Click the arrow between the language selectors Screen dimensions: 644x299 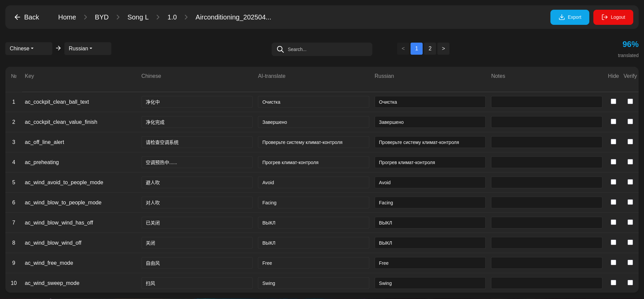(58, 48)
